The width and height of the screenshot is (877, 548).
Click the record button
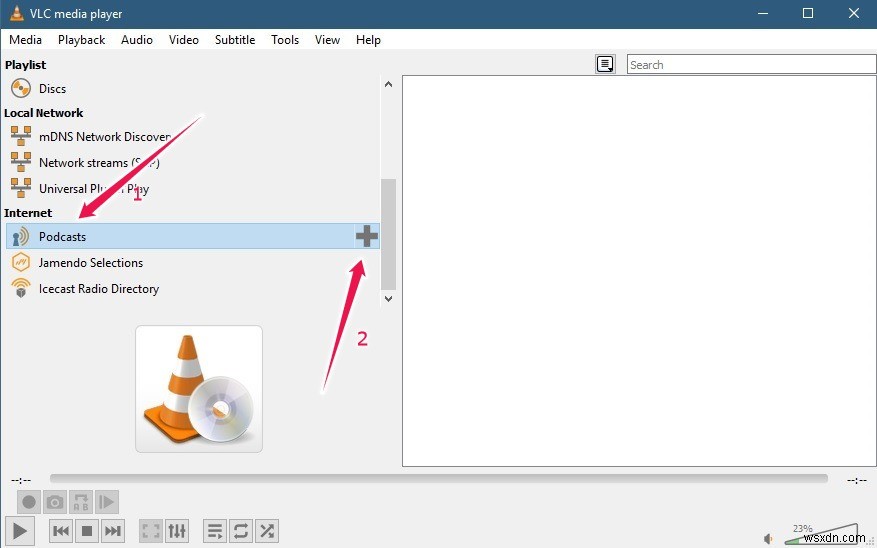pyautogui.click(x=29, y=502)
